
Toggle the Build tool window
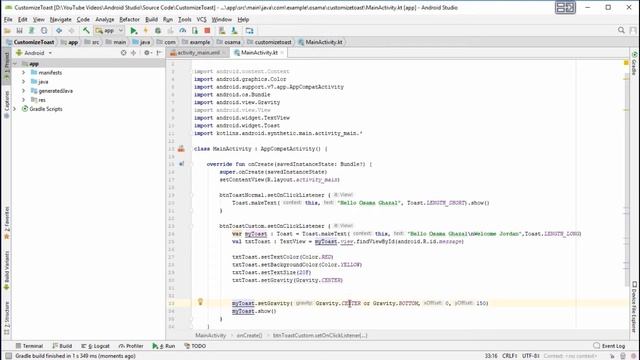pyautogui.click(x=62, y=346)
